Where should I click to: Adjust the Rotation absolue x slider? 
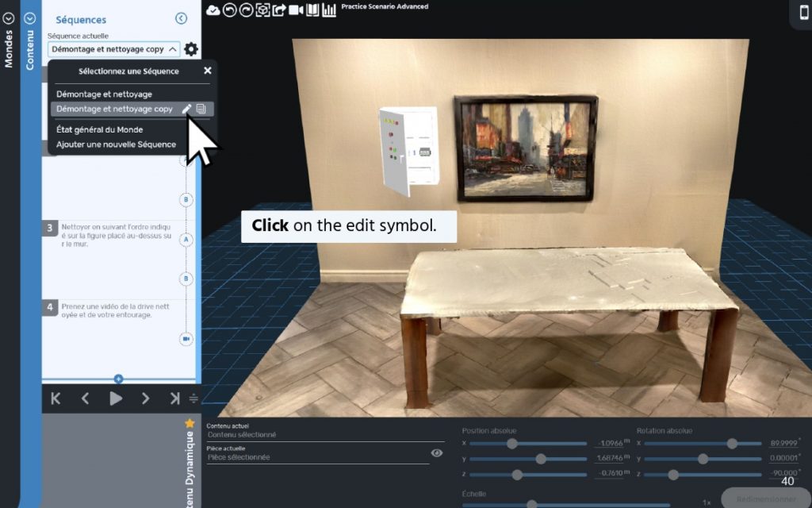[x=732, y=443]
